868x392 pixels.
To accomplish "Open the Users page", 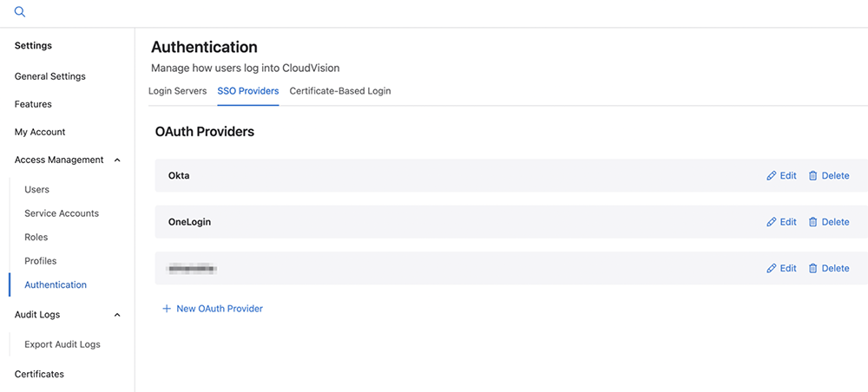I will [x=37, y=190].
